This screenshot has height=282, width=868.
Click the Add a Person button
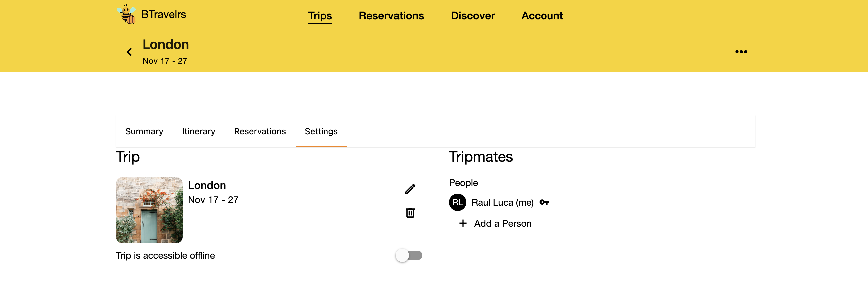coord(503,224)
